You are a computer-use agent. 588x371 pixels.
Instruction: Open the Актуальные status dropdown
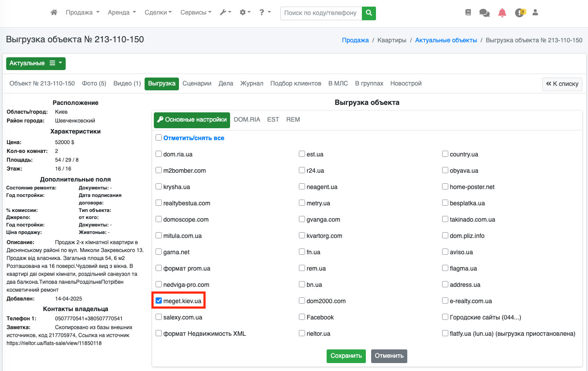36,63
